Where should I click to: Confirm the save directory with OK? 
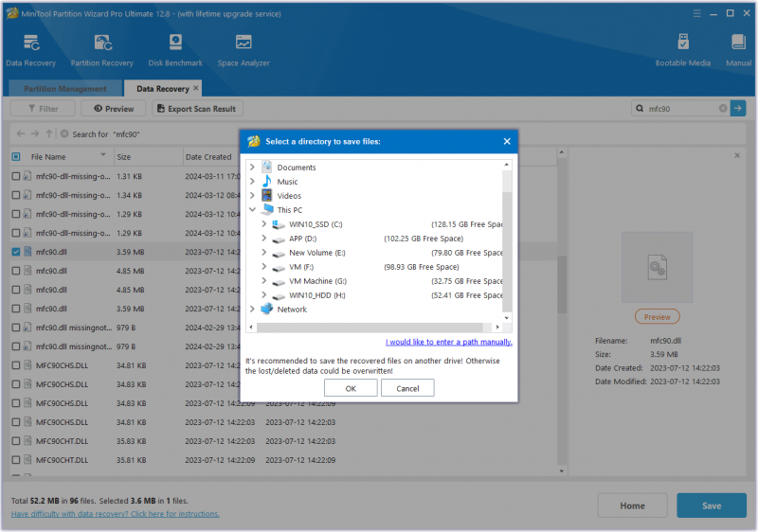point(351,388)
